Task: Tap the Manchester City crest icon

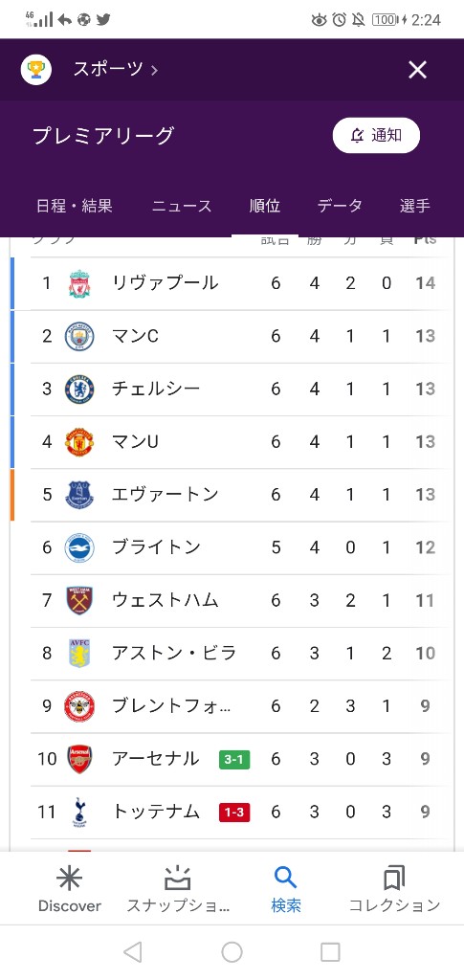Action: [79, 336]
